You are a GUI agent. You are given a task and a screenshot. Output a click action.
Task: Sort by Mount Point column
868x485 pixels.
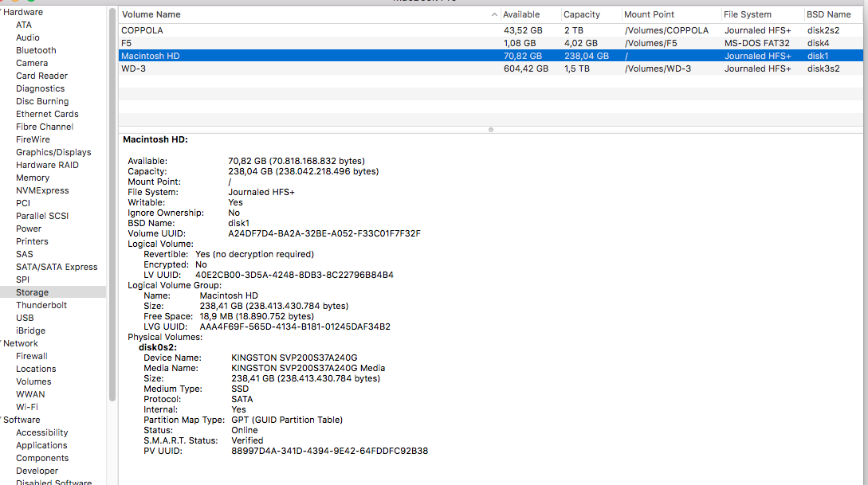(x=671, y=14)
